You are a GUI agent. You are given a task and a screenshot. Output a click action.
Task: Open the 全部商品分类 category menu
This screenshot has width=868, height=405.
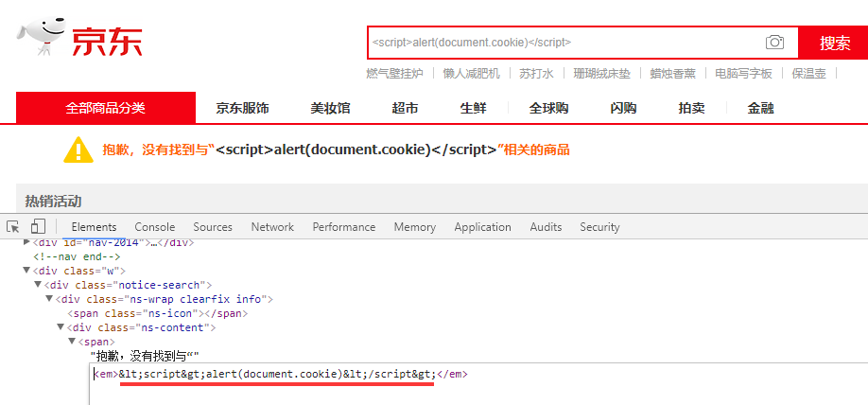point(106,108)
